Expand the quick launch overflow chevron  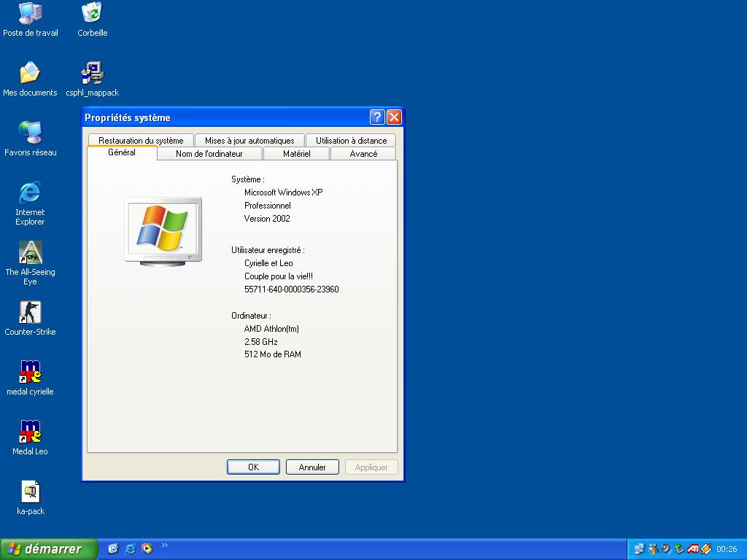[x=165, y=545]
